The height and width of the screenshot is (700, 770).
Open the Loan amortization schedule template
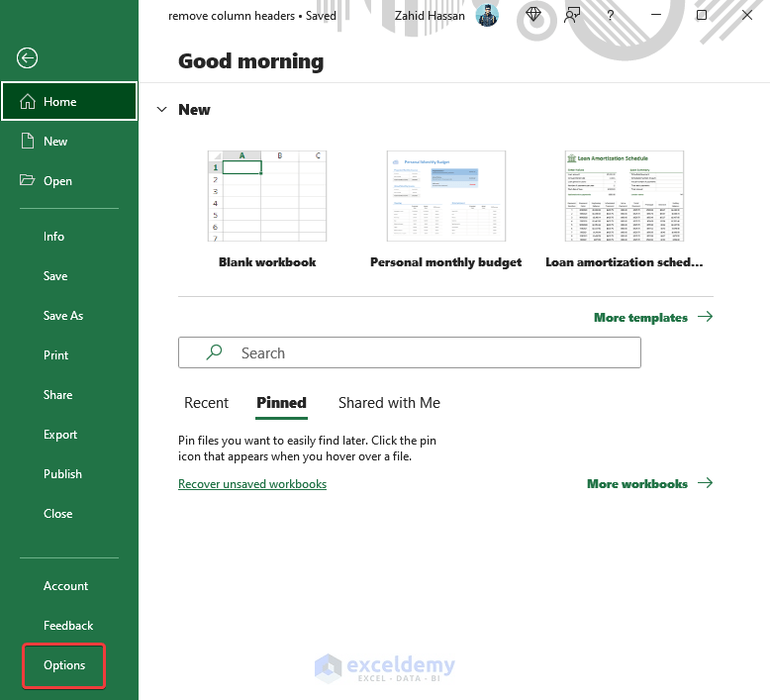625,196
